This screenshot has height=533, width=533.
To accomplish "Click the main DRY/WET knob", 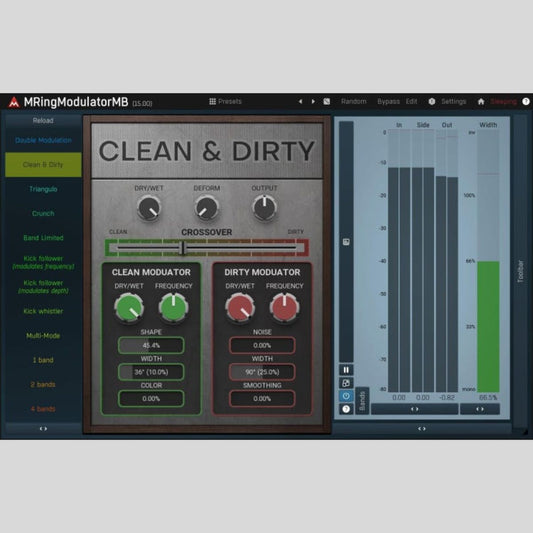I will pos(149,208).
